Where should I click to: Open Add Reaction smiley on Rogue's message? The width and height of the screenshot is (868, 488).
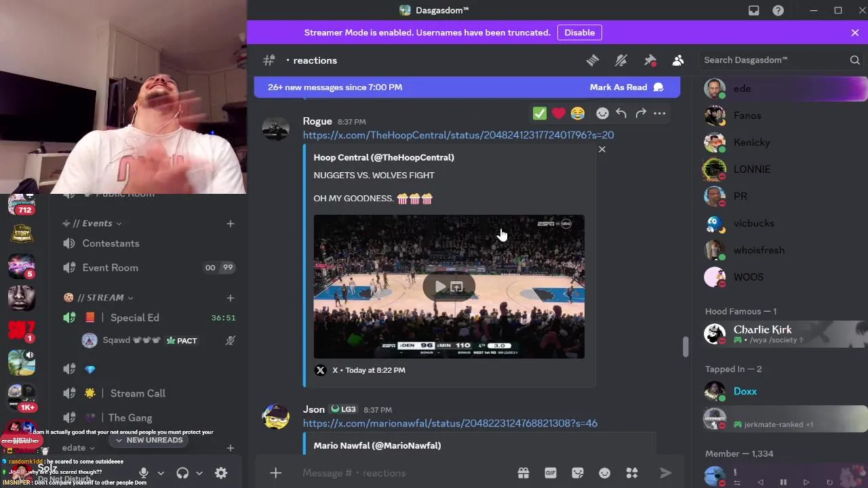click(x=602, y=113)
